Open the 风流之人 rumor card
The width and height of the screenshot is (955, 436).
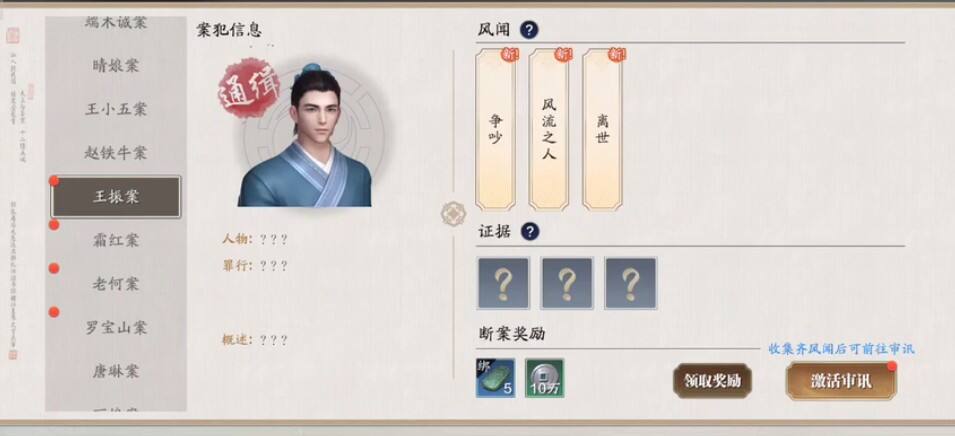[x=549, y=130]
